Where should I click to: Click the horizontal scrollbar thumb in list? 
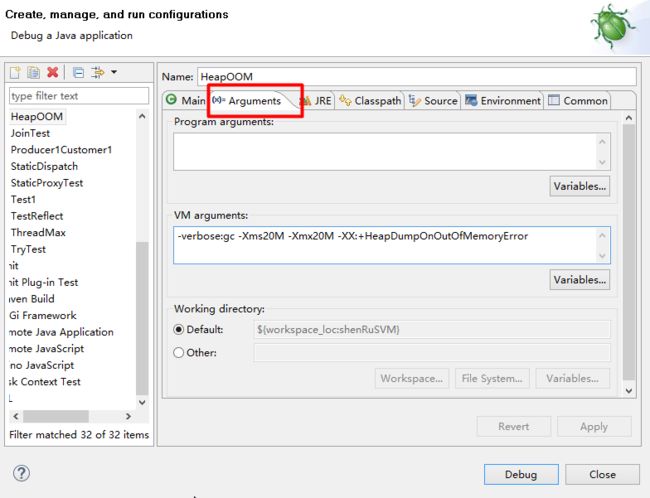(x=56, y=416)
